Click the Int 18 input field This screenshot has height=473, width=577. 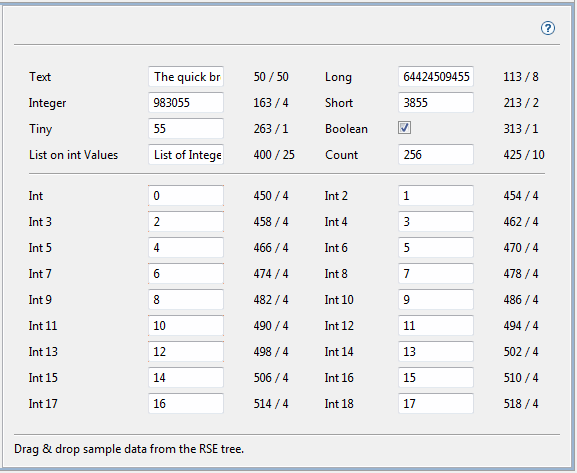point(436,403)
